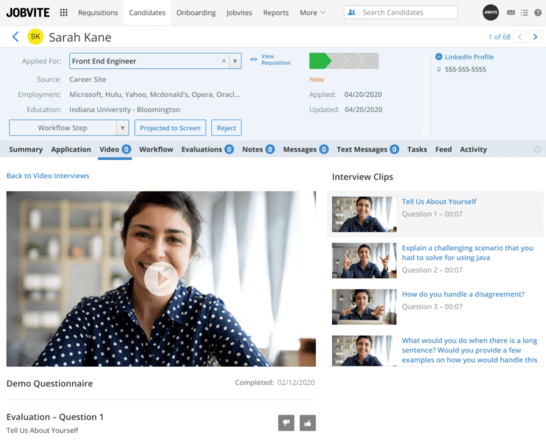Click the SK candidate avatar
This screenshot has height=445, width=546.
tap(36, 37)
